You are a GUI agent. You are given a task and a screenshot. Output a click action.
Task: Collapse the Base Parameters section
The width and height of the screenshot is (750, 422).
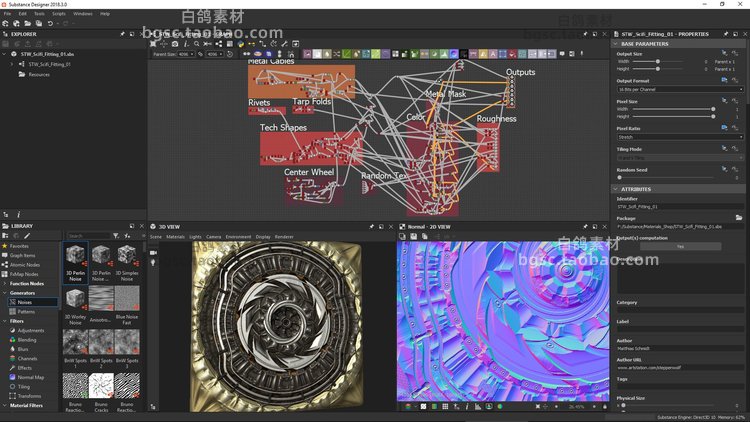pyautogui.click(x=616, y=44)
